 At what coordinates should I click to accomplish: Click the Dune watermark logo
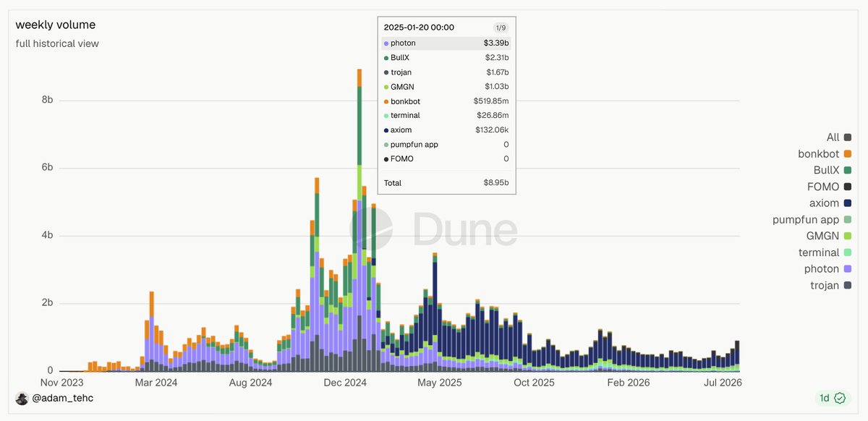pyautogui.click(x=433, y=230)
